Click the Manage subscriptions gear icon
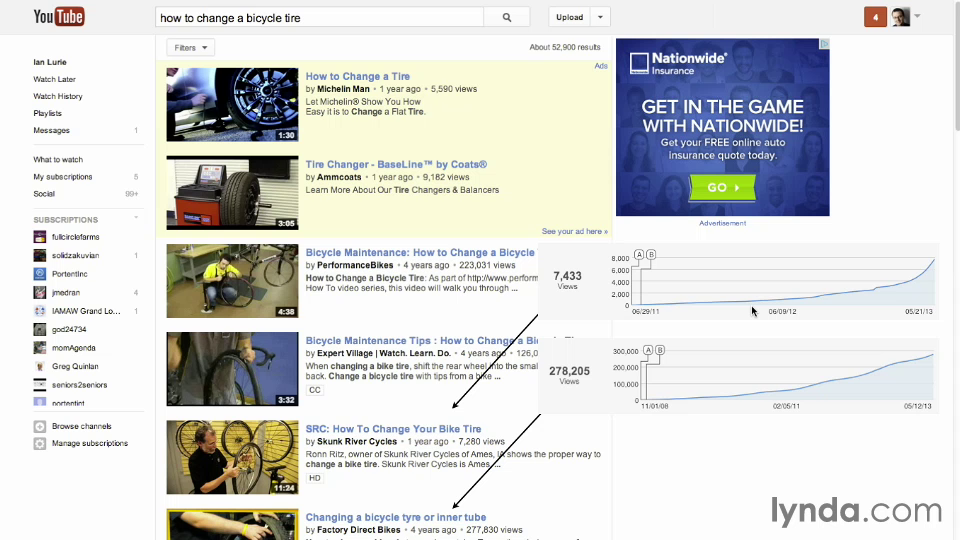This screenshot has height=540, width=960. [40, 443]
